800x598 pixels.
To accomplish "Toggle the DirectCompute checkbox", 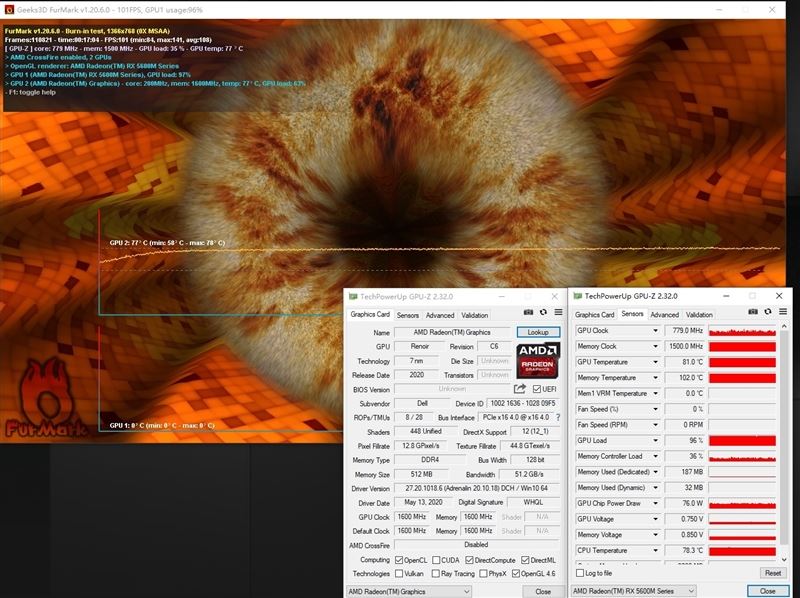I will 469,560.
